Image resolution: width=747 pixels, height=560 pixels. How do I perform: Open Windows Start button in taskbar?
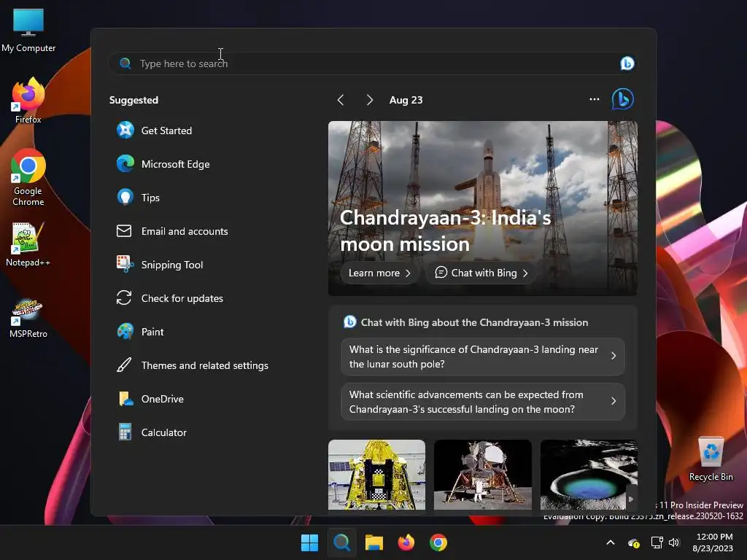pyautogui.click(x=309, y=542)
